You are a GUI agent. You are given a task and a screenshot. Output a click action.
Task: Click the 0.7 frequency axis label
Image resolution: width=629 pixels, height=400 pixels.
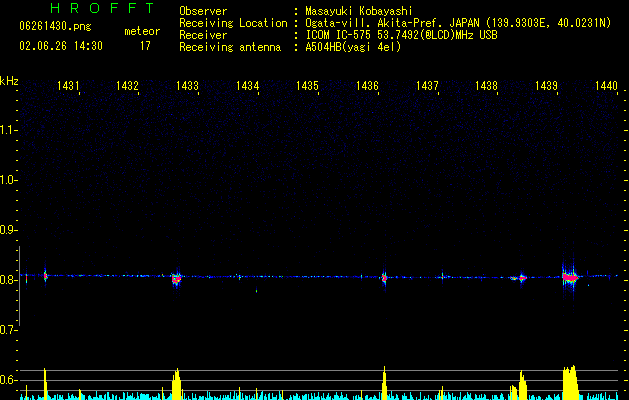click(x=8, y=330)
